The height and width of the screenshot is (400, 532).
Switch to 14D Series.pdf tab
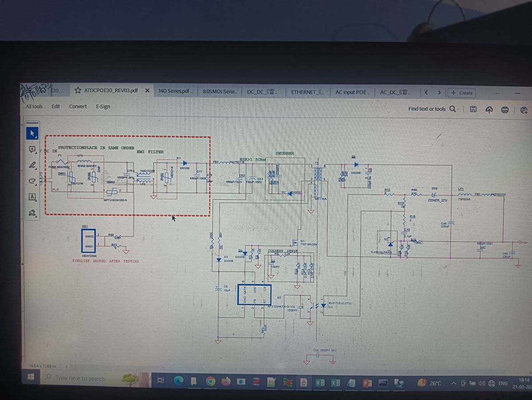pyautogui.click(x=176, y=91)
